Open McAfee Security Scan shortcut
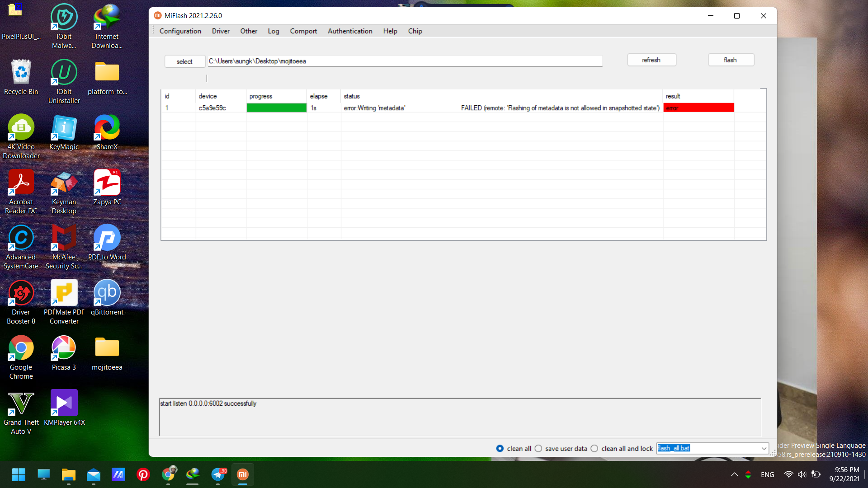The height and width of the screenshot is (488, 868). tap(64, 247)
